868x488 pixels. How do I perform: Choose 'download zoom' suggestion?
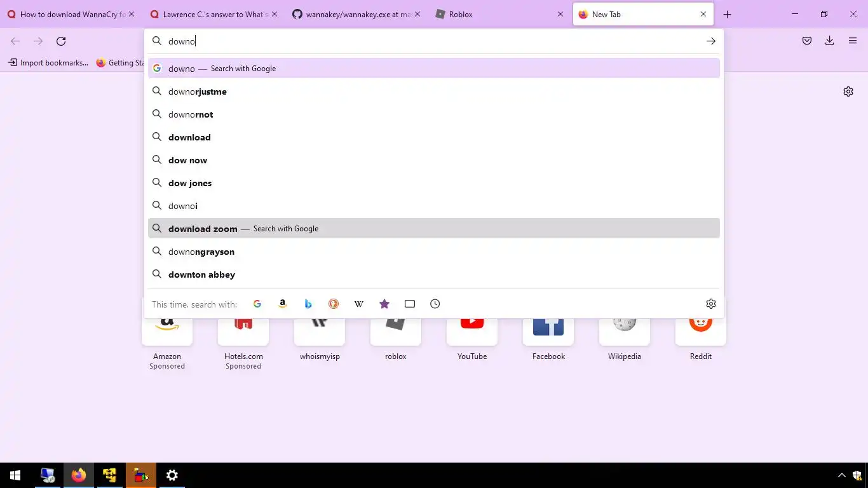click(x=434, y=229)
